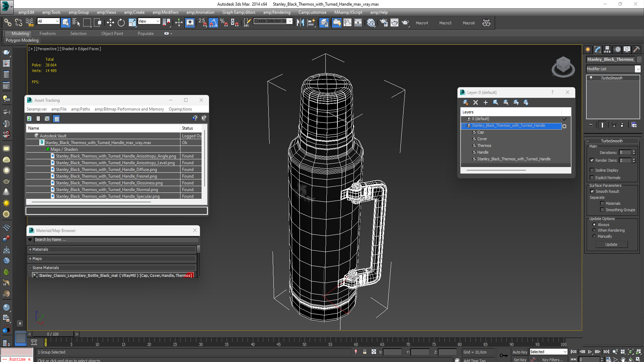Select the Always update option
This screenshot has width=644, height=362.
[594, 225]
